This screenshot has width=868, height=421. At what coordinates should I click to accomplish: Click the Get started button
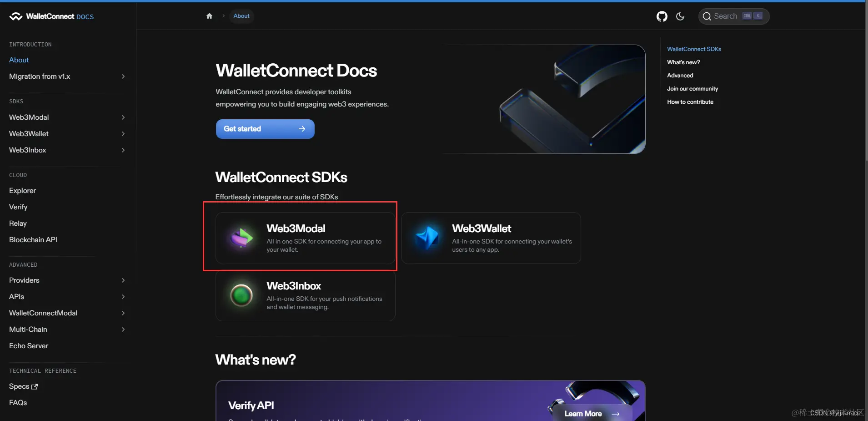pyautogui.click(x=265, y=129)
